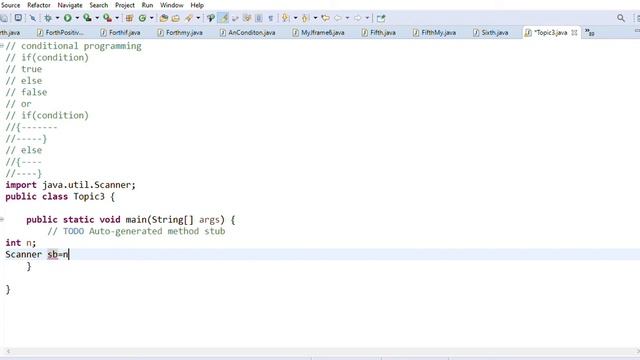Expand the Forward history dropdown arrow
The width and height of the screenshot is (640, 360).
(367, 18)
